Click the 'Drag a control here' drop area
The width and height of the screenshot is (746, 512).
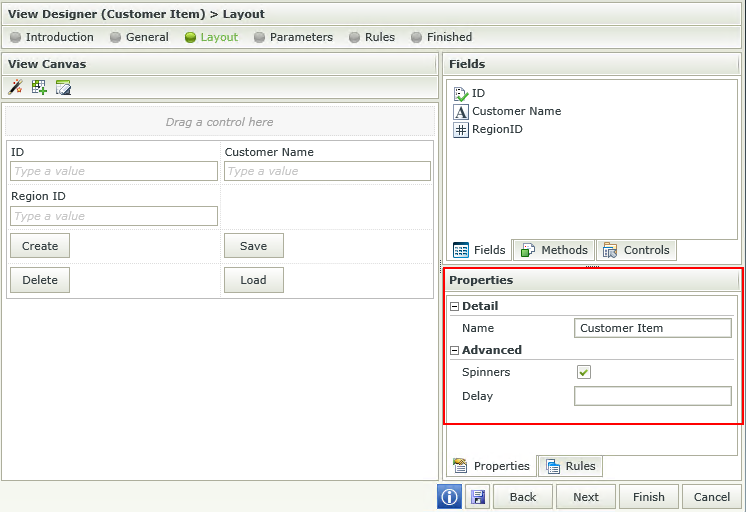(220, 122)
